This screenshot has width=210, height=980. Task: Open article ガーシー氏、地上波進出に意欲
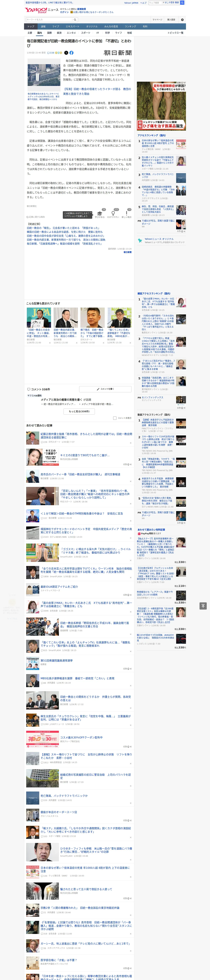tap(85, 943)
